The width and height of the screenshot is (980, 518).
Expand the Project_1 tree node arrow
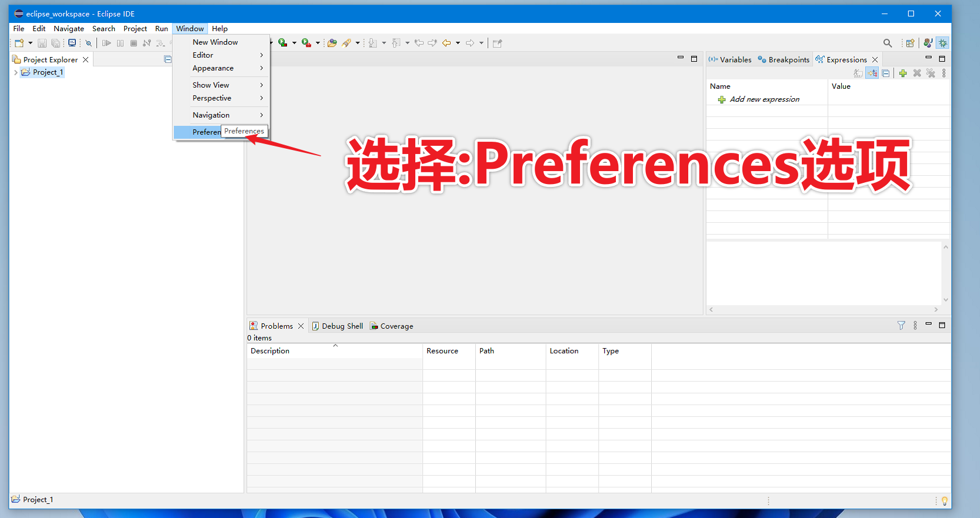15,72
